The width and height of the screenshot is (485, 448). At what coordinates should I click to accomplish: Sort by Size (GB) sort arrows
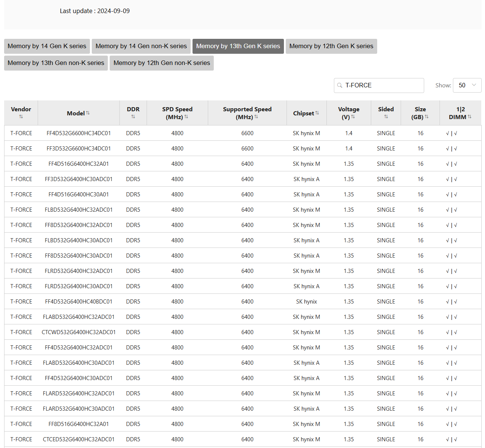tap(426, 117)
